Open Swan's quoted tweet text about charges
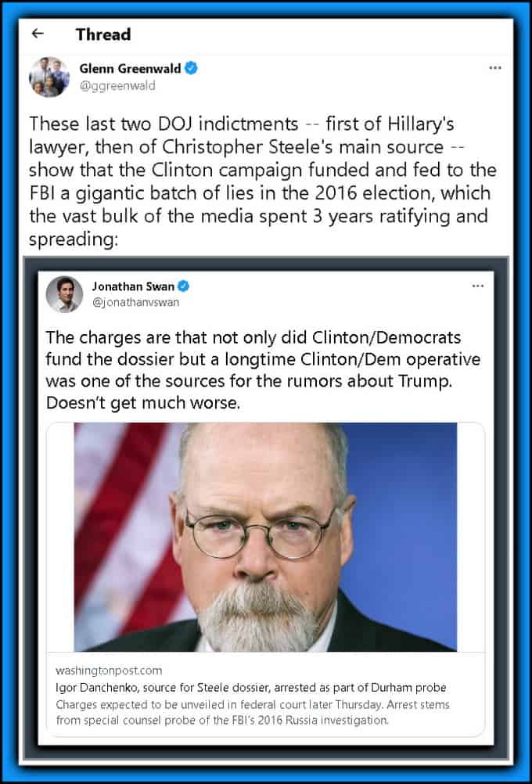This screenshot has height=784, width=532. pos(263,369)
